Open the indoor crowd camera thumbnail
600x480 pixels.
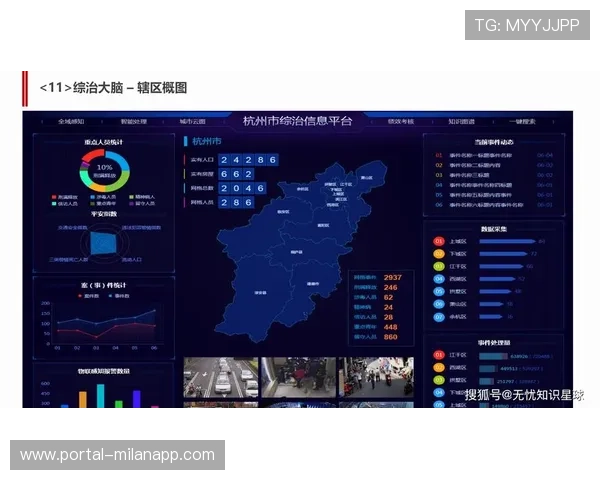(298, 377)
